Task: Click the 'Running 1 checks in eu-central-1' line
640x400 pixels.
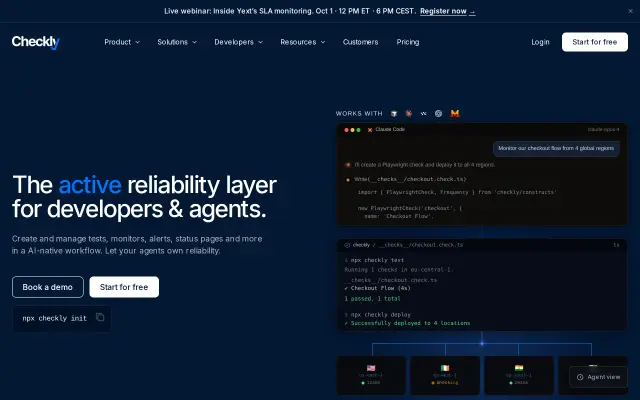Action: pos(399,270)
